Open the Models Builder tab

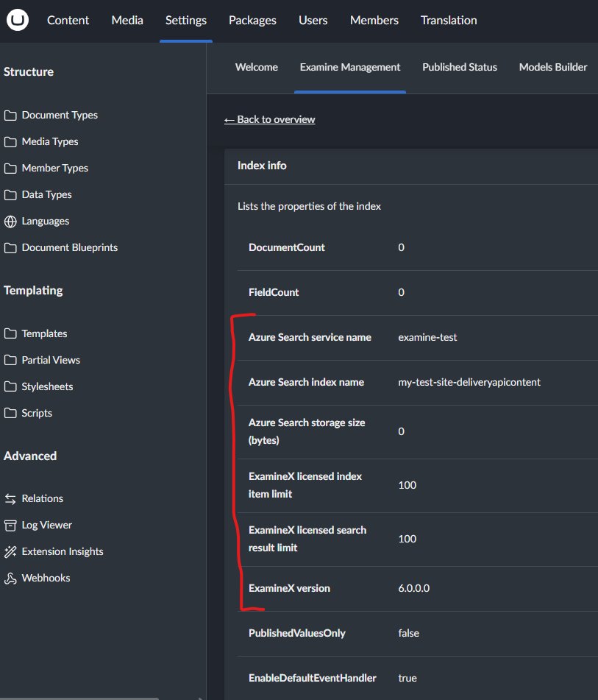click(553, 67)
